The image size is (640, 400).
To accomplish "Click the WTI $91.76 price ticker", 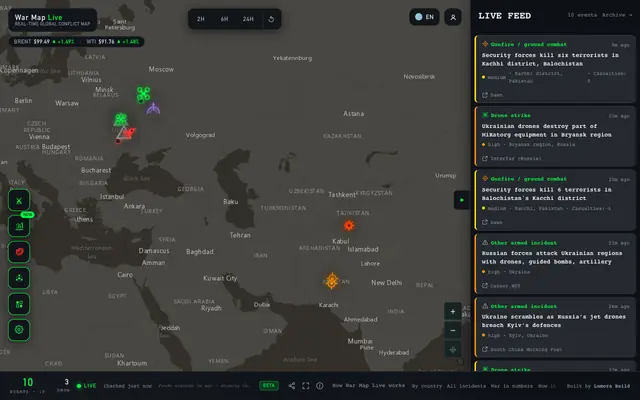I will point(112,42).
